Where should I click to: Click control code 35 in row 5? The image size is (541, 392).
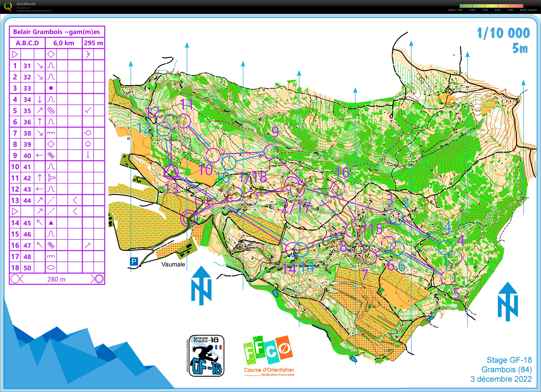point(27,111)
